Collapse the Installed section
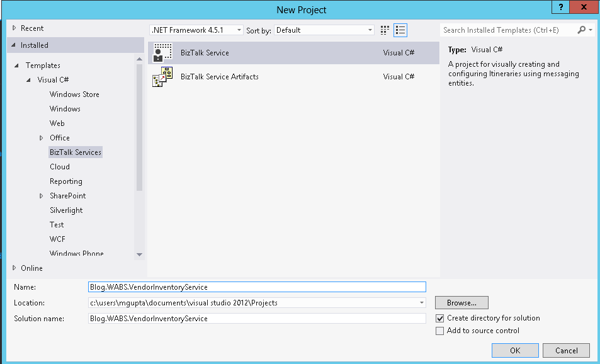This screenshot has height=364, width=600. click(14, 45)
